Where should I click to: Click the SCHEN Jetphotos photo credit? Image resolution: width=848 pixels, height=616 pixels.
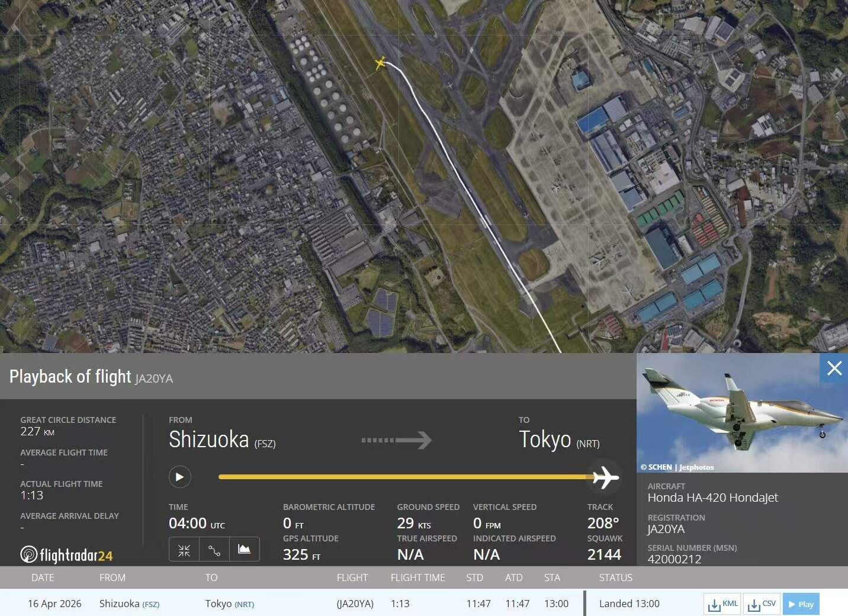[x=677, y=467]
